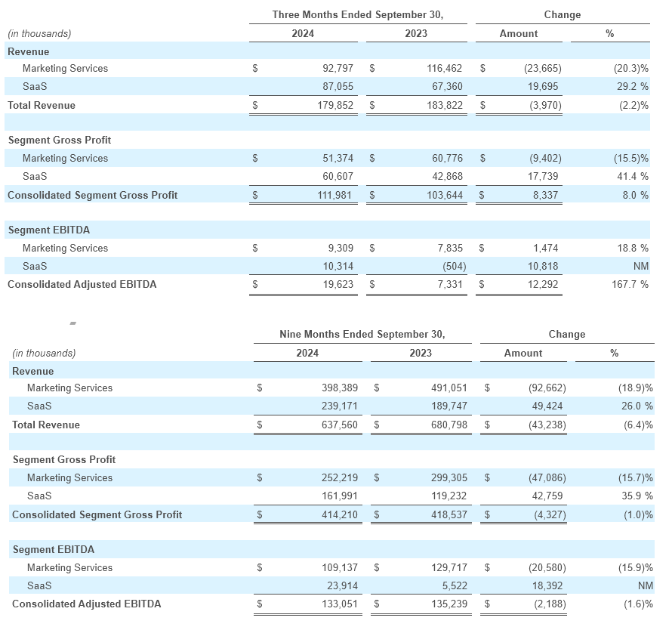Select the 'Three Months Ended September 30,' header
This screenshot has width=672, height=627.
click(x=358, y=15)
